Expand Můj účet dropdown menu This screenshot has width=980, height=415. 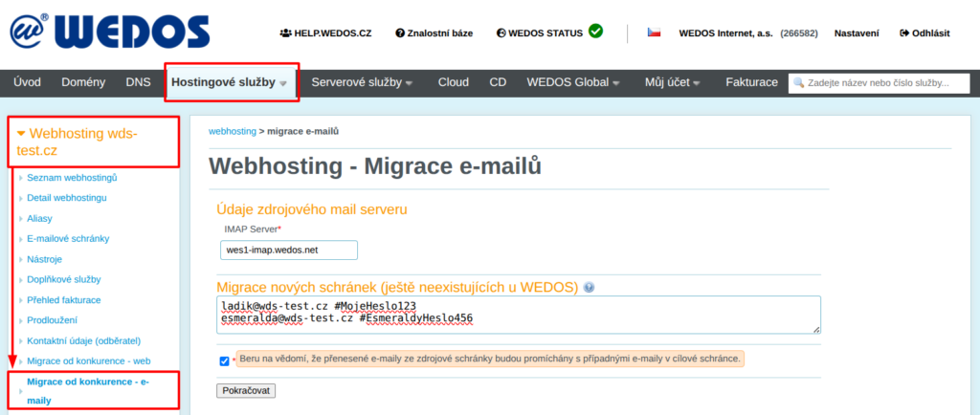click(x=673, y=82)
